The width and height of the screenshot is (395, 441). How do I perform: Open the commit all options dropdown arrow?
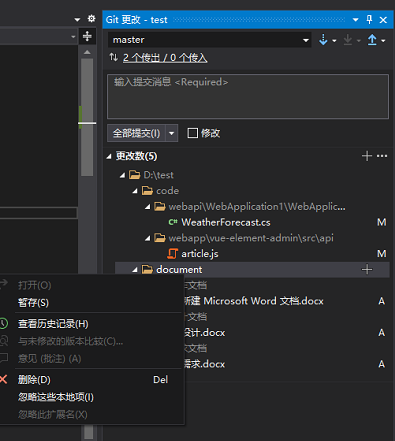click(x=172, y=133)
